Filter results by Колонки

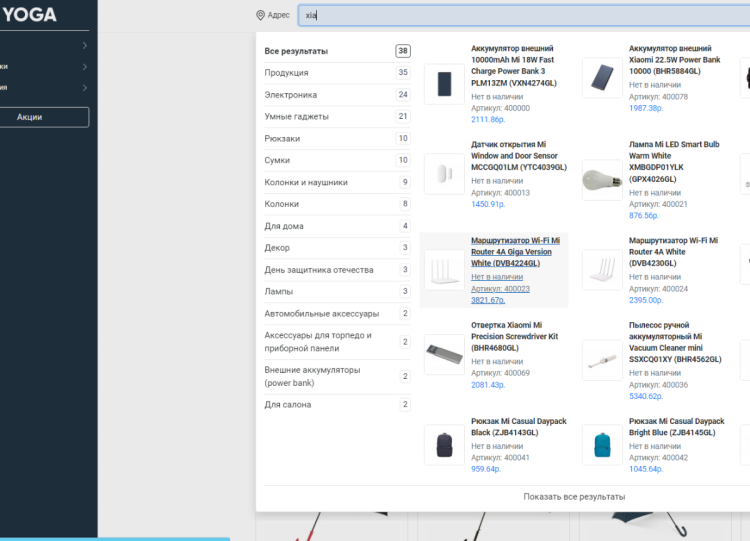(337, 204)
